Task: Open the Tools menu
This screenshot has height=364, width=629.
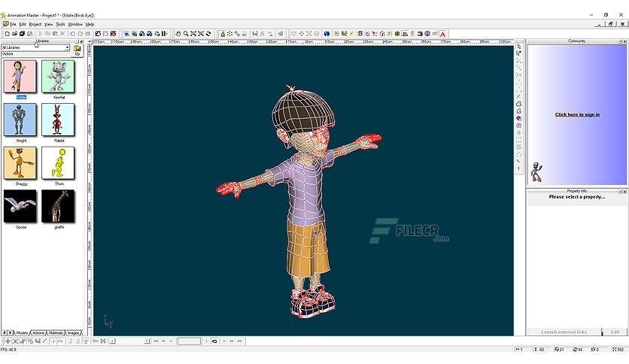Action: click(x=60, y=25)
